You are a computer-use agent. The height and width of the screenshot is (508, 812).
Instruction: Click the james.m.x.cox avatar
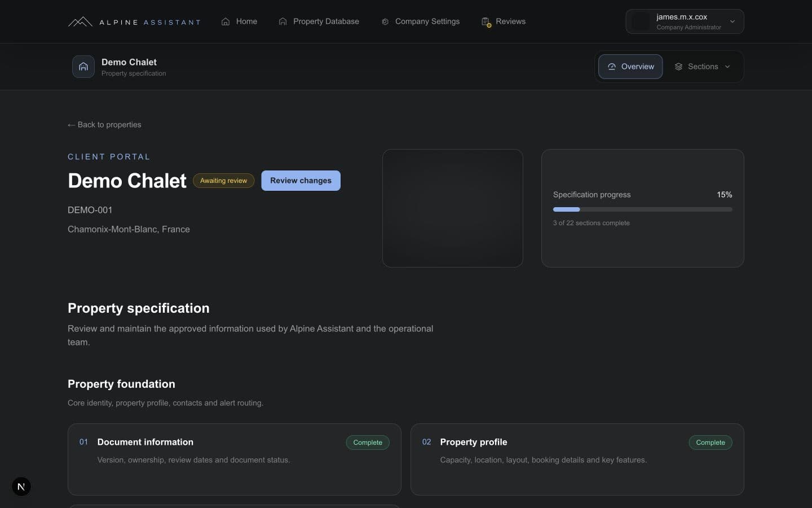pyautogui.click(x=641, y=21)
